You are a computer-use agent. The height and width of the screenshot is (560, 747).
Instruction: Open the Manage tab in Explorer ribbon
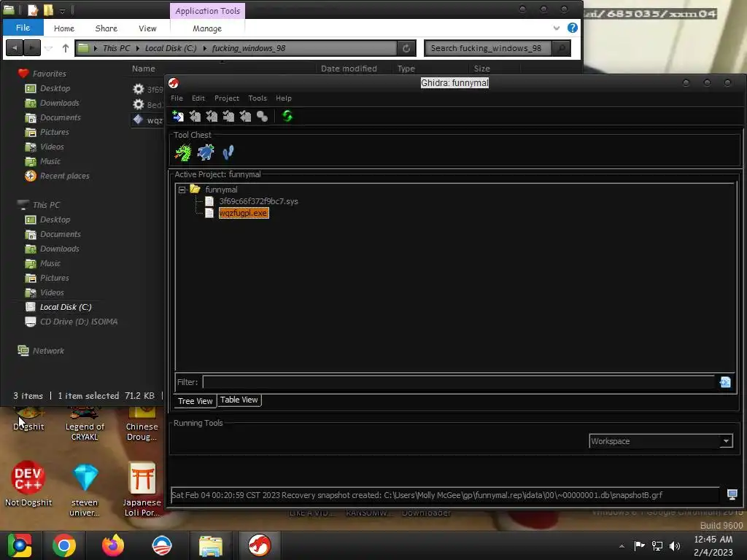207,28
